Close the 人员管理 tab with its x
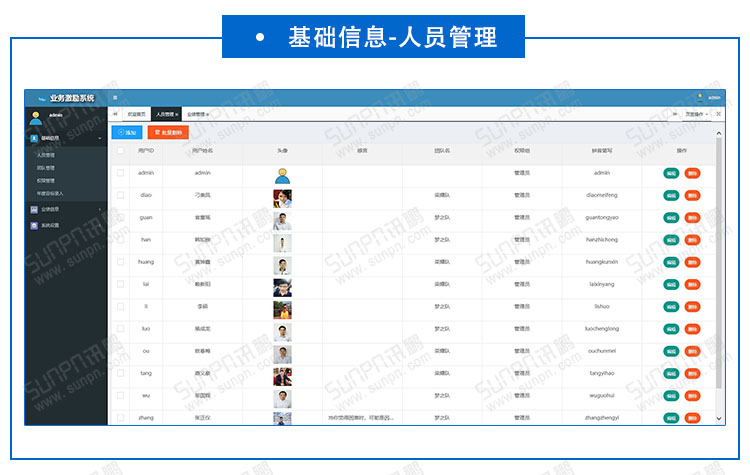This screenshot has height=475, width=750. pyautogui.click(x=177, y=115)
